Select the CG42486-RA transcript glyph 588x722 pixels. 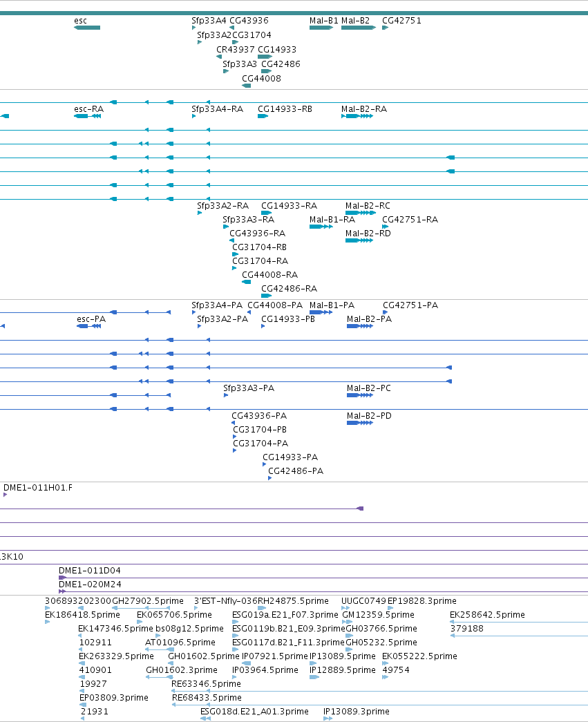[266, 296]
